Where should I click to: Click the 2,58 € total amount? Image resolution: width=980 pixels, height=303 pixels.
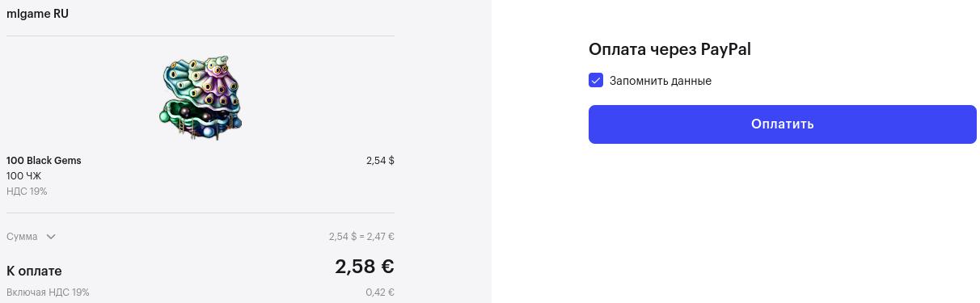[x=365, y=267]
